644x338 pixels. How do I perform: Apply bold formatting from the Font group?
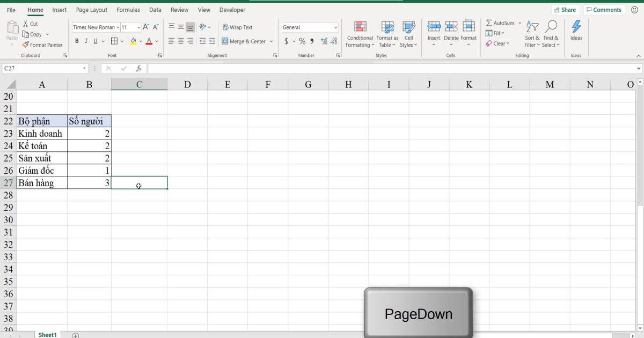[77, 41]
